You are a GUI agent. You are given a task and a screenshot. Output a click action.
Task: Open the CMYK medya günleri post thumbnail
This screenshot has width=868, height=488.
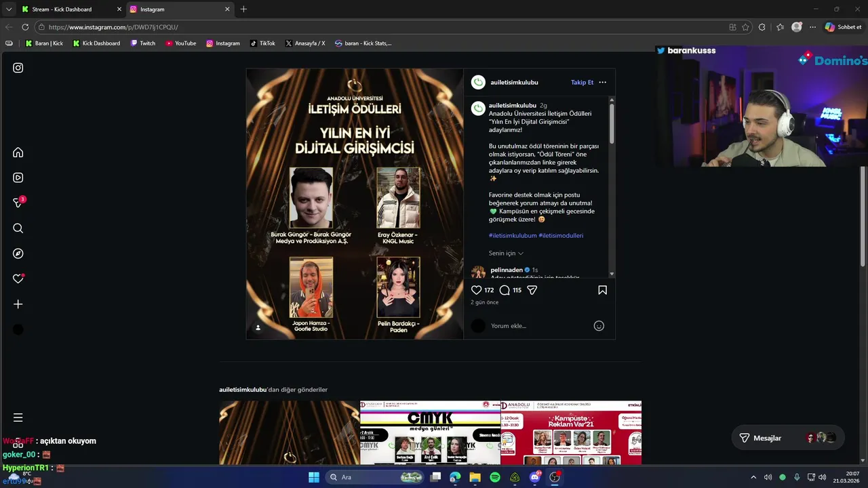[430, 432]
